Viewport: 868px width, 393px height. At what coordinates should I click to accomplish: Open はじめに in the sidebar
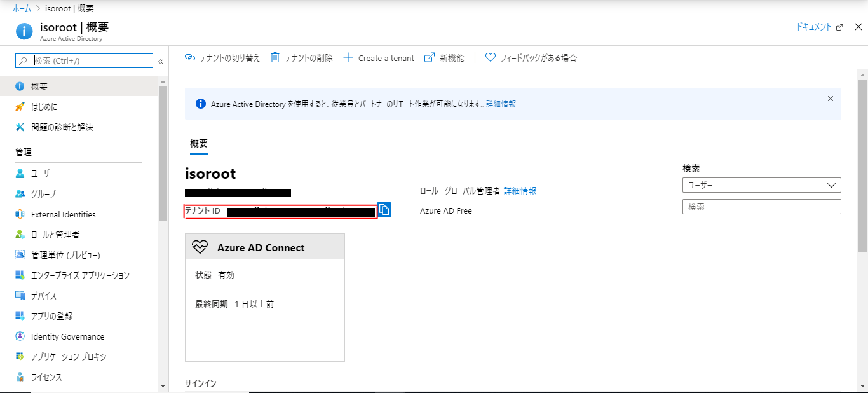(x=79, y=107)
